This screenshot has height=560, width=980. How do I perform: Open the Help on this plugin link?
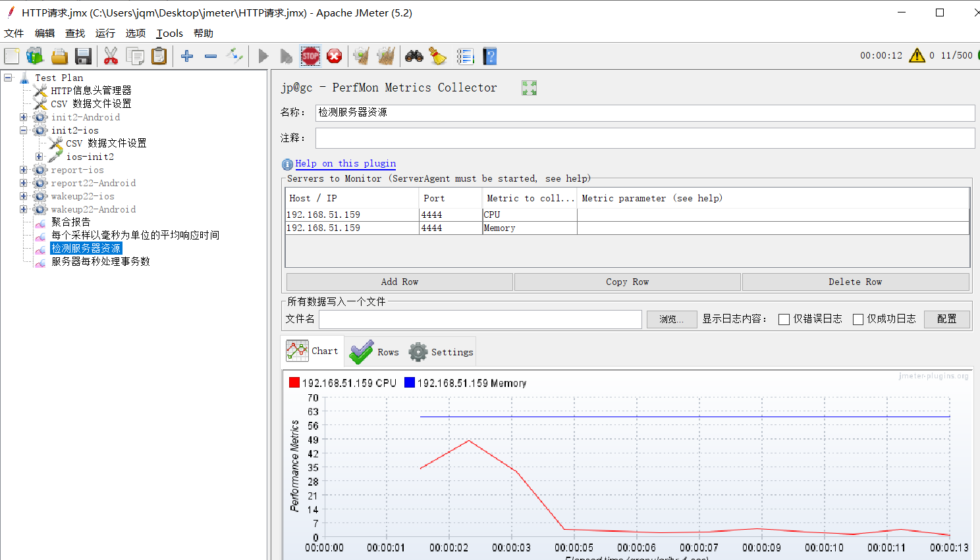[346, 163]
